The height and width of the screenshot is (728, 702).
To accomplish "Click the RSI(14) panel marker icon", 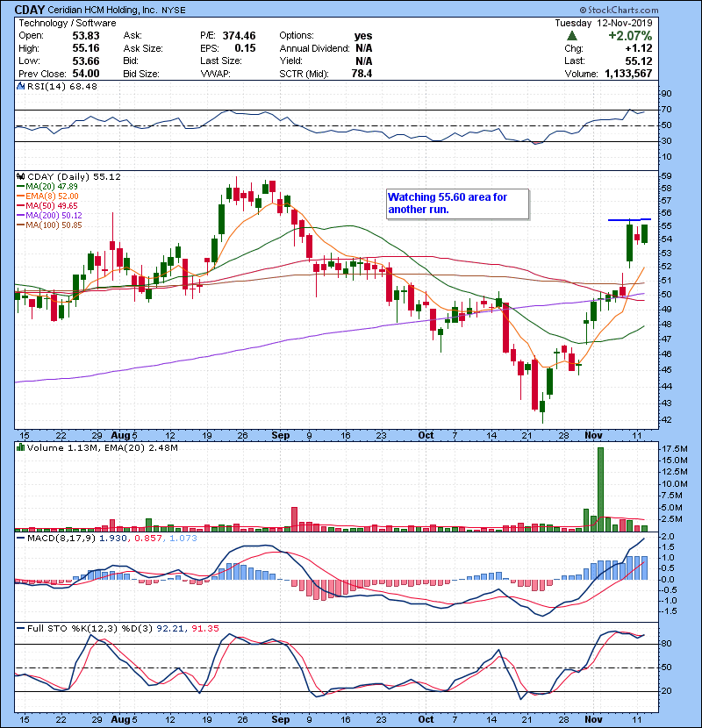I will click(x=19, y=86).
